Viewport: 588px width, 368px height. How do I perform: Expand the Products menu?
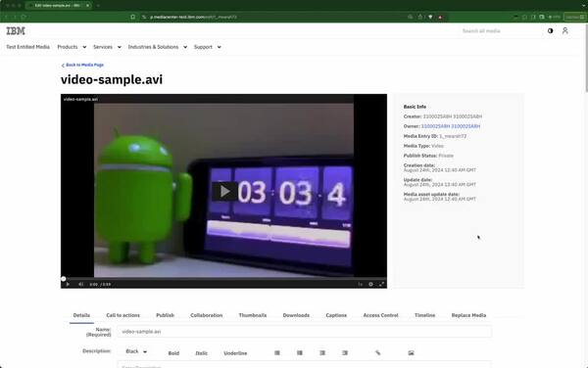[72, 47]
